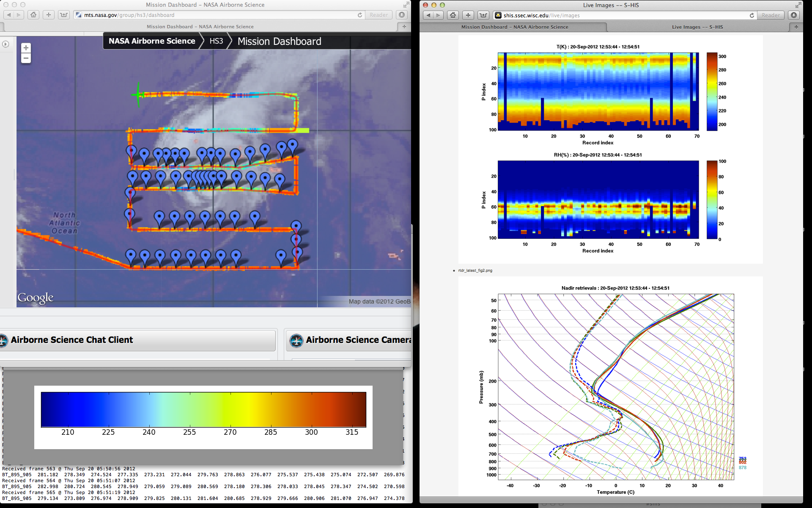Expand the left sidebar play arrow
Image resolution: width=812 pixels, height=508 pixels.
[x=5, y=44]
